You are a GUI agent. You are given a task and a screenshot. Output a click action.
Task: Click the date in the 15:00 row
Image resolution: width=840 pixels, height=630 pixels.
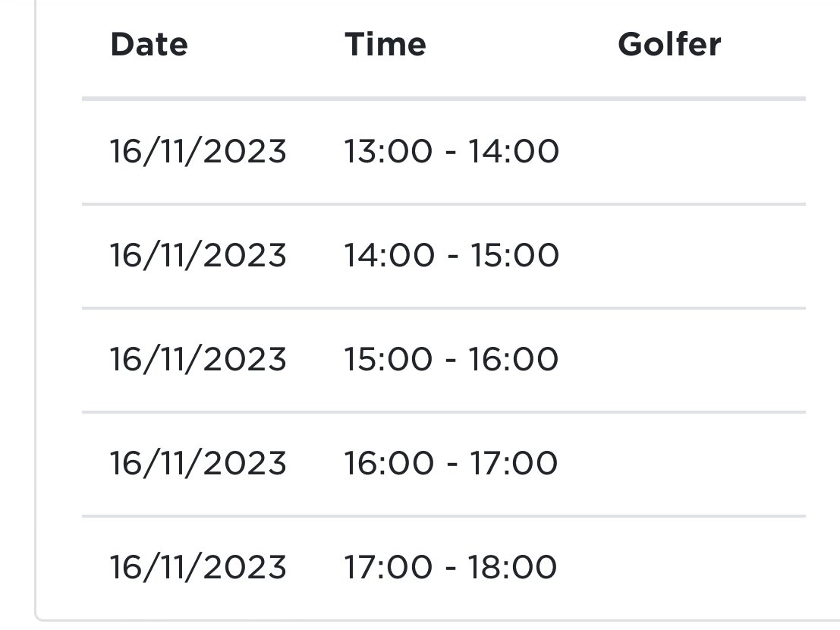(198, 359)
